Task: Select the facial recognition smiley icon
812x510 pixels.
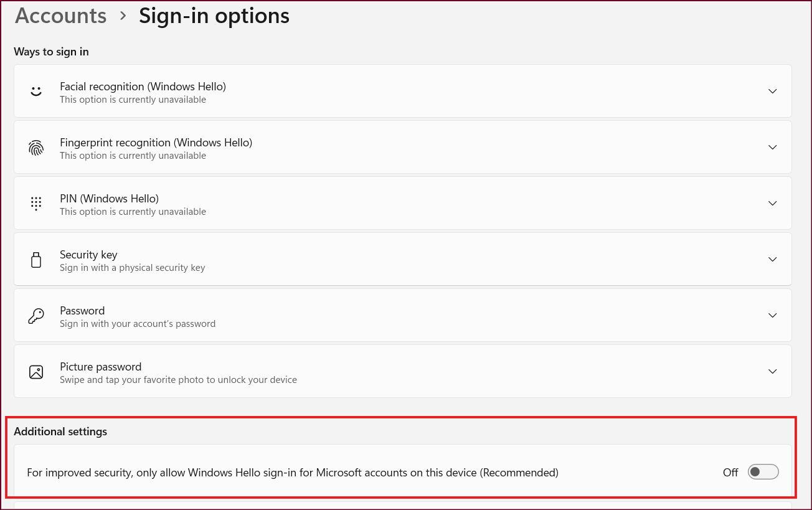Action: (36, 91)
